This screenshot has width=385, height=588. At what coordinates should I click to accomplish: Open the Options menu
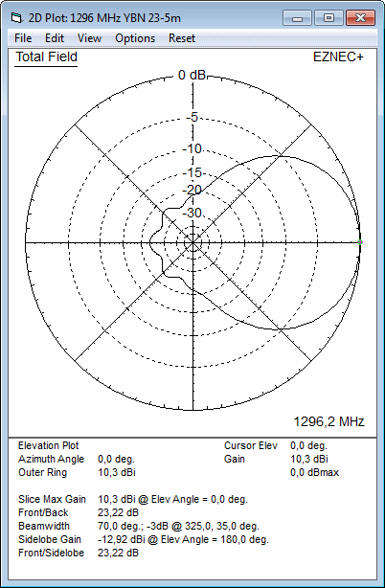point(135,38)
